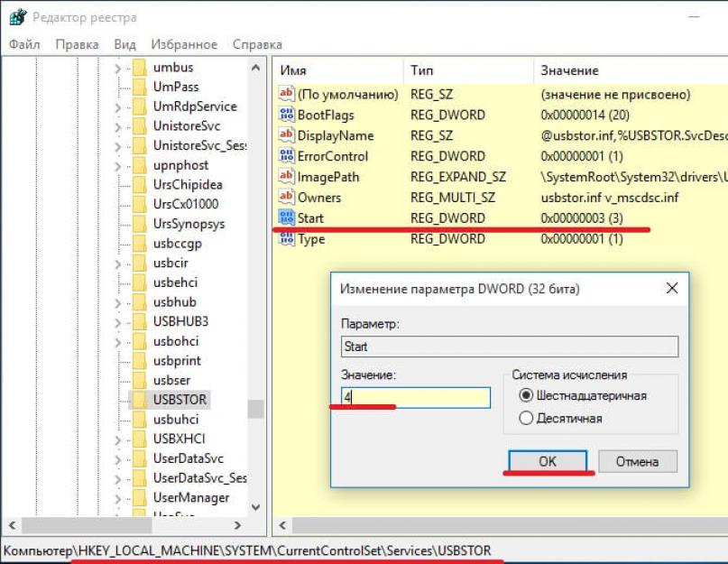Click the REG_EXPAND_SZ type cell
728x564 pixels.
pos(458,177)
